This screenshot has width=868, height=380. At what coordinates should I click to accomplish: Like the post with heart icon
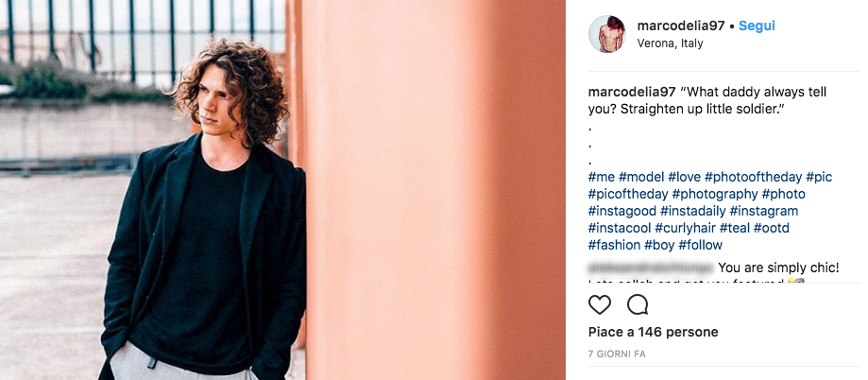600,304
